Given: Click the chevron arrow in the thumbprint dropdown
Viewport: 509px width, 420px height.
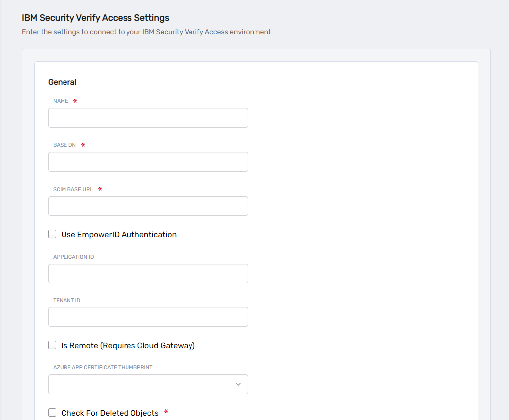Looking at the screenshot, I should (238, 384).
